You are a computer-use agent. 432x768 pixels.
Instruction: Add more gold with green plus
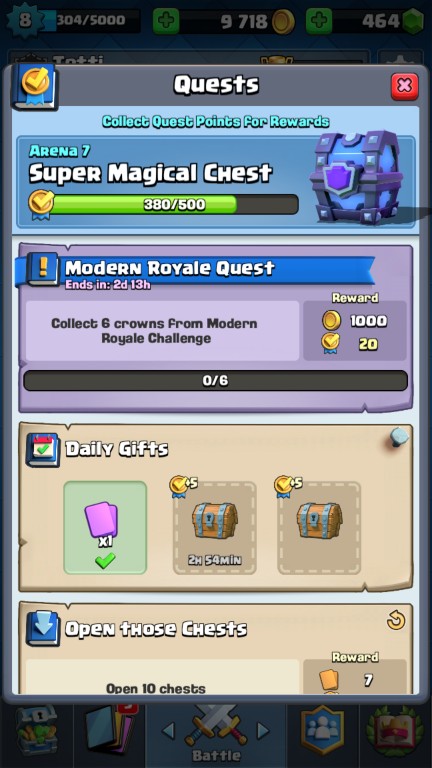pos(166,21)
